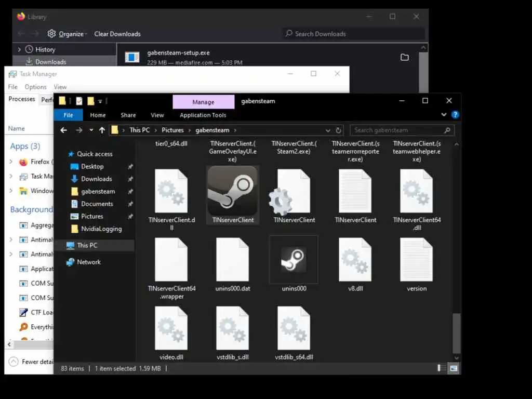This screenshot has height=399, width=532.
Task: Expand the ribbon with the chevron
Action: pyautogui.click(x=444, y=115)
